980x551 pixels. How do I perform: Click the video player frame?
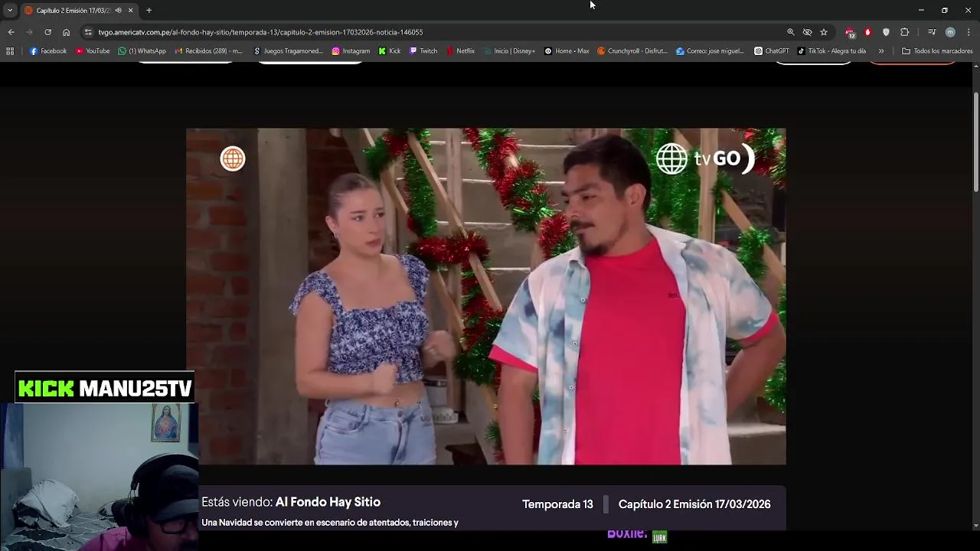(485, 296)
